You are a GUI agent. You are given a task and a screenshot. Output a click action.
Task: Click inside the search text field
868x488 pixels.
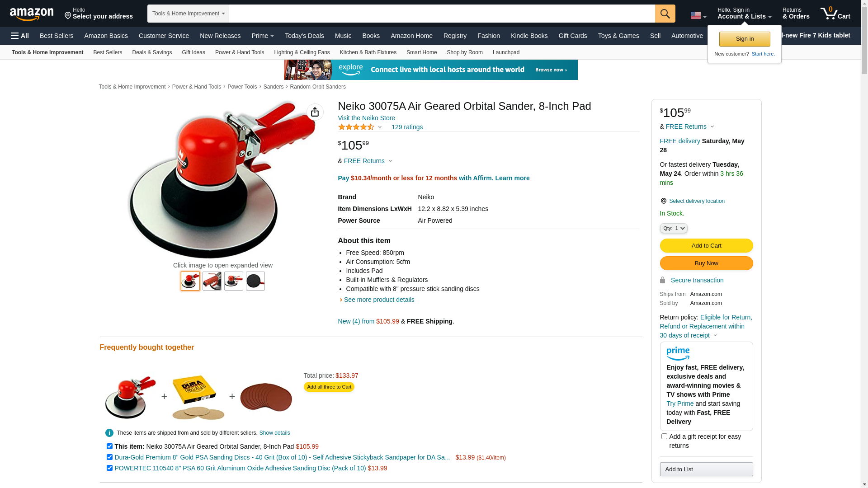(x=442, y=14)
